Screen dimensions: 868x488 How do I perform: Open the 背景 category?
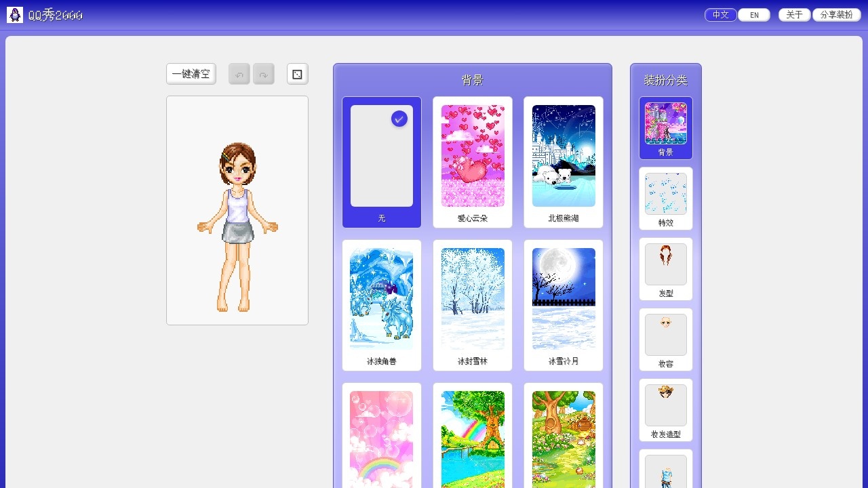[666, 128]
